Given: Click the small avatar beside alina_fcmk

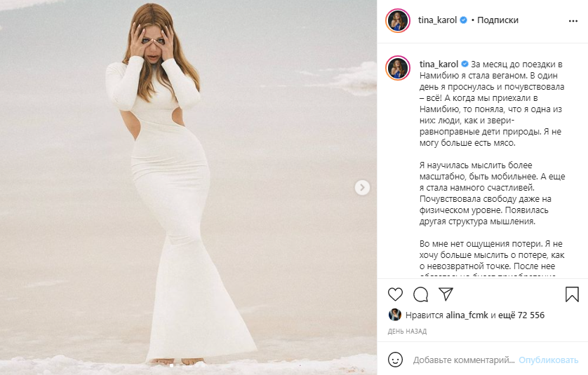Looking at the screenshot, I should pos(395,315).
